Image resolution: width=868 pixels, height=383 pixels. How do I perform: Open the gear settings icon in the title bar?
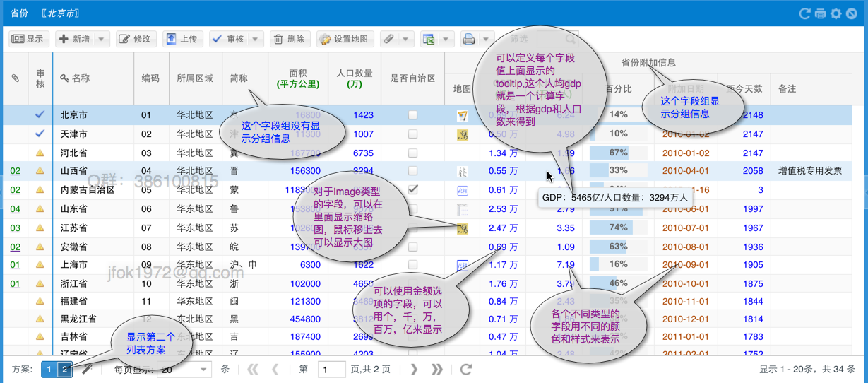[x=836, y=13]
